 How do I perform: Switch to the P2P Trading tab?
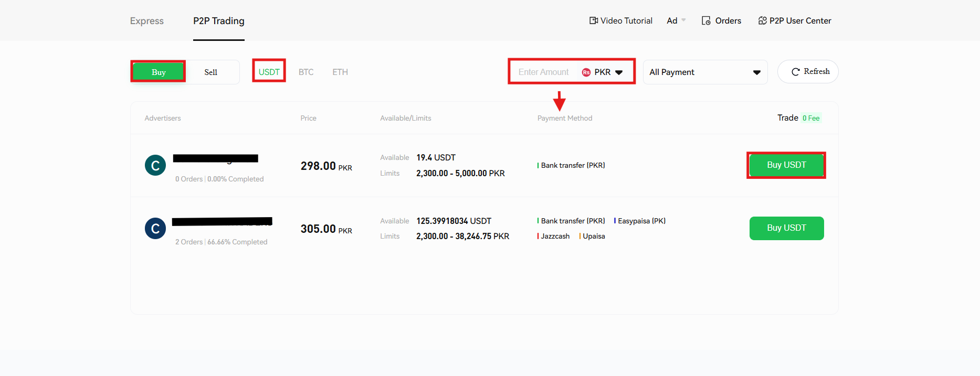click(219, 21)
